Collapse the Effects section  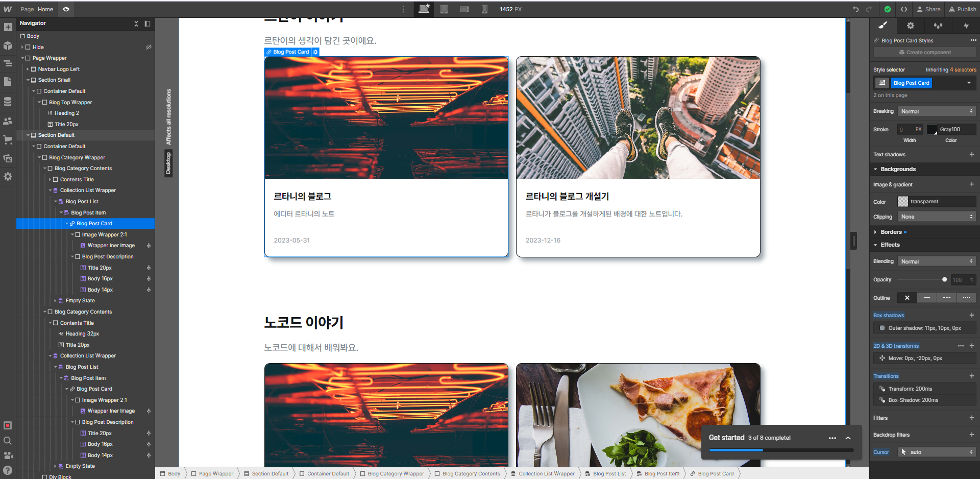pos(875,245)
